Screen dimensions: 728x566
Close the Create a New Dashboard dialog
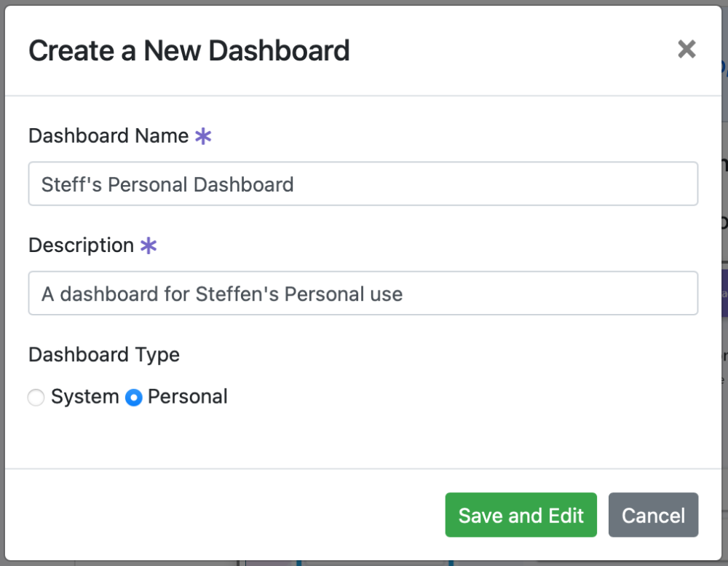pyautogui.click(x=686, y=50)
